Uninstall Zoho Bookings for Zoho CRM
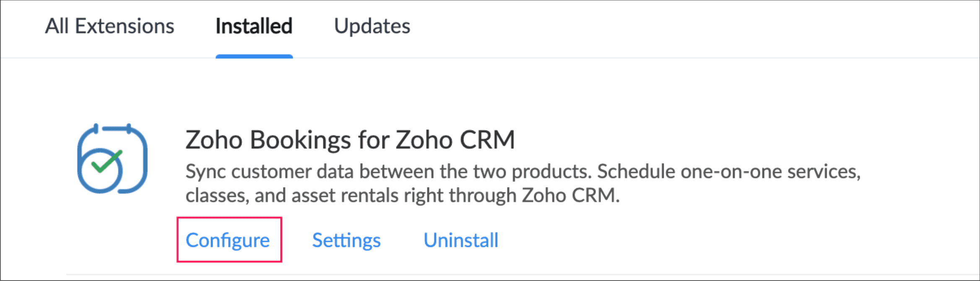The image size is (980, 281). point(461,240)
